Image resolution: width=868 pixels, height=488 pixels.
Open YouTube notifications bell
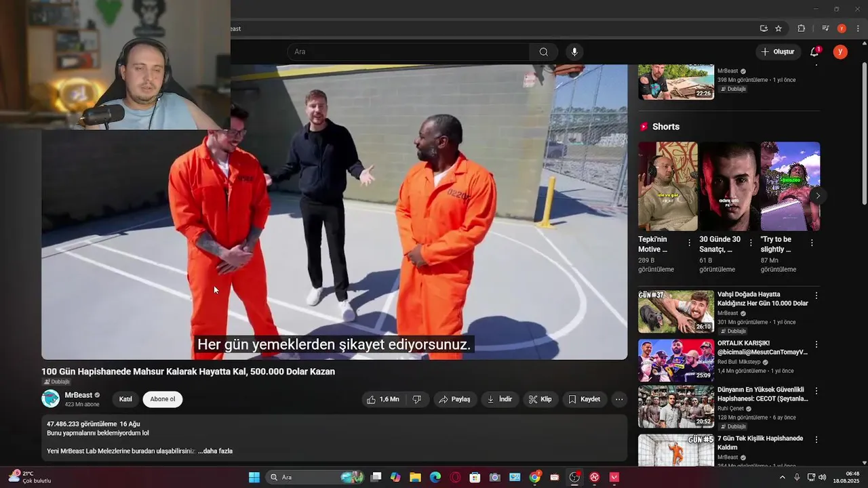coord(815,52)
